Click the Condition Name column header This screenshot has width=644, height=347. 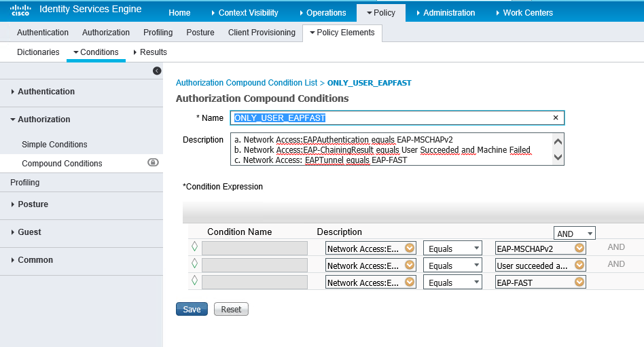coord(239,232)
